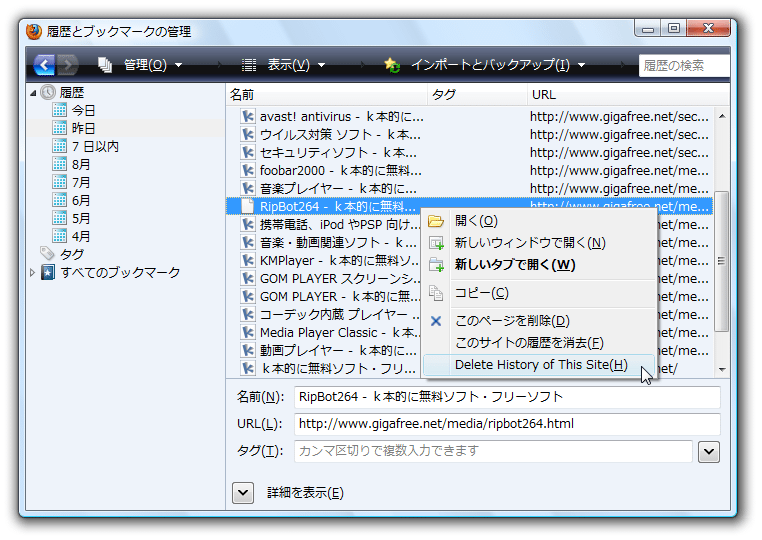Click the Firefox icon in the title bar
The image size is (762, 540).
click(x=34, y=31)
